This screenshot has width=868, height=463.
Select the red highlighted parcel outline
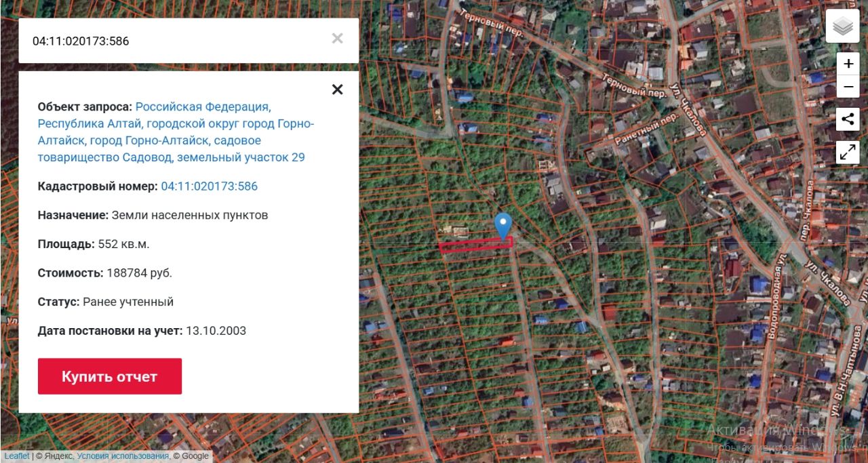[475, 244]
